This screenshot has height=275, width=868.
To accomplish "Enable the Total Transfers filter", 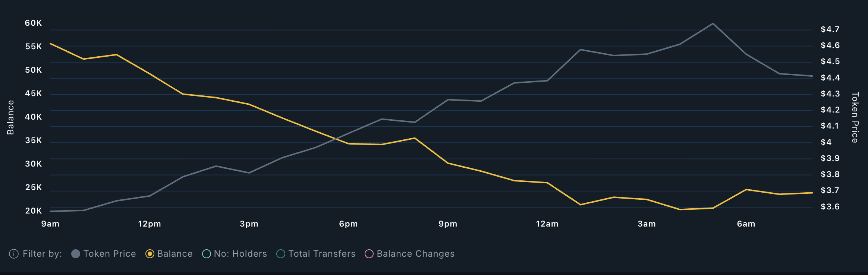I will (x=281, y=254).
